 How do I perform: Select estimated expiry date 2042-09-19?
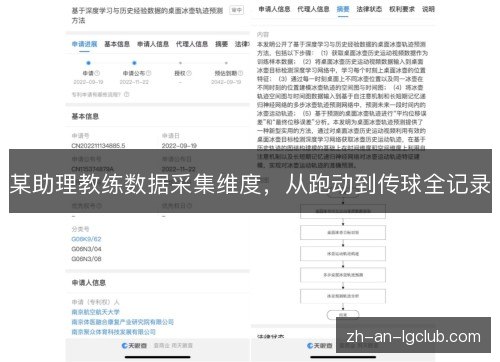pos(226,82)
